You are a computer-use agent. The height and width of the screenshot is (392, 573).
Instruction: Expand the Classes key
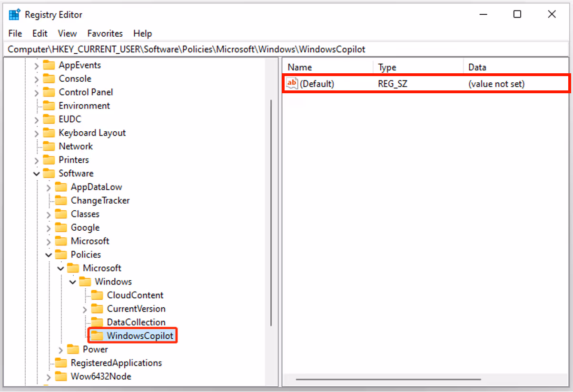49,215
